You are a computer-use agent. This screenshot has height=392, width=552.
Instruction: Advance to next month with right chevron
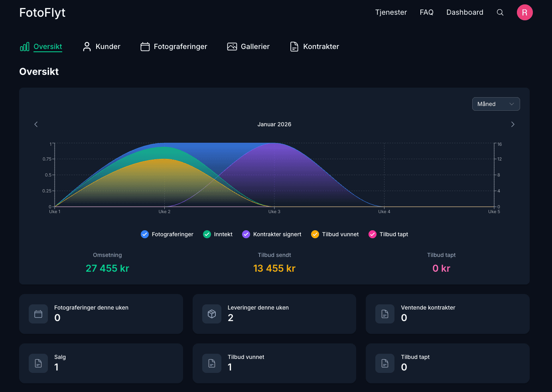513,124
